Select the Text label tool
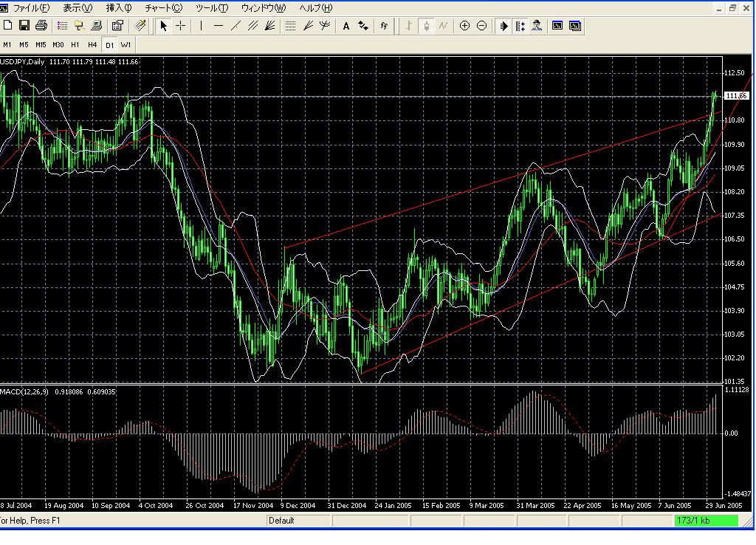 [346, 26]
